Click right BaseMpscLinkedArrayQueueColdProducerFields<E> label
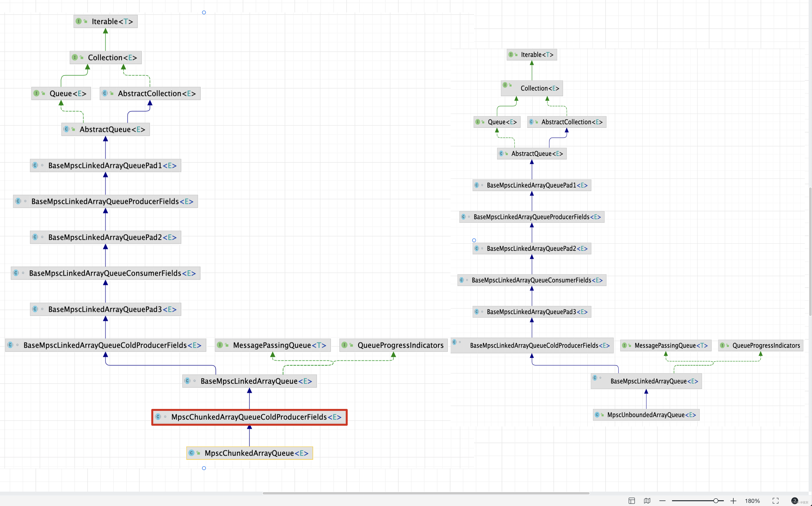This screenshot has width=812, height=506. (539, 345)
